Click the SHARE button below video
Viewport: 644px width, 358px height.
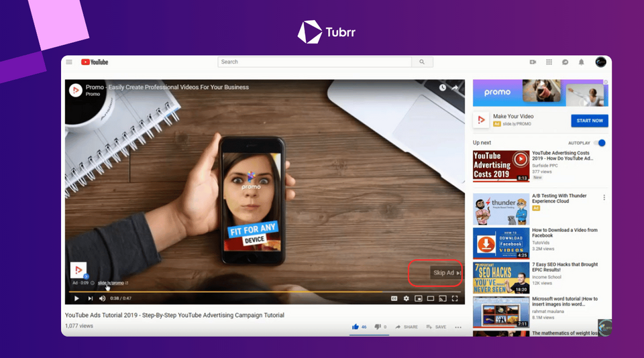click(x=407, y=326)
